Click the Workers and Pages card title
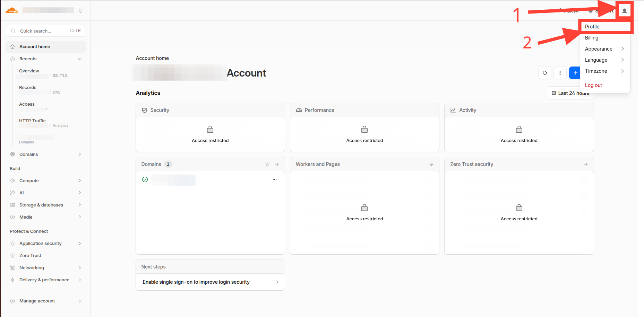This screenshot has height=317, width=644. [318, 164]
